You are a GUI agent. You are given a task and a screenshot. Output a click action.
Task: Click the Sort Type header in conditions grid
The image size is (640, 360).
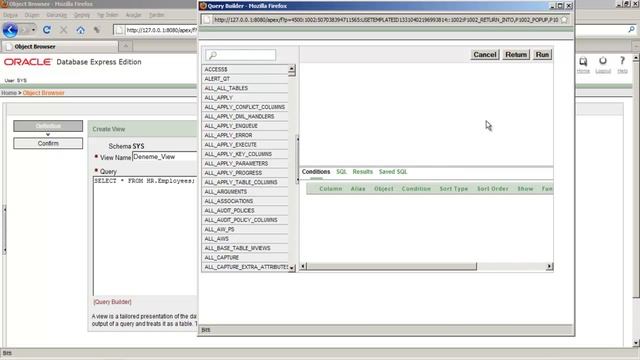tap(453, 189)
